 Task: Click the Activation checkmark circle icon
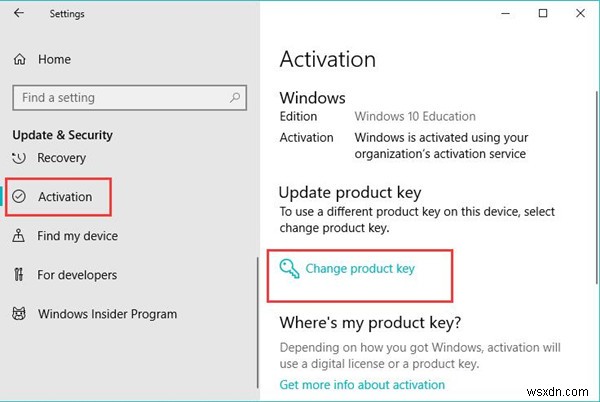point(19,197)
